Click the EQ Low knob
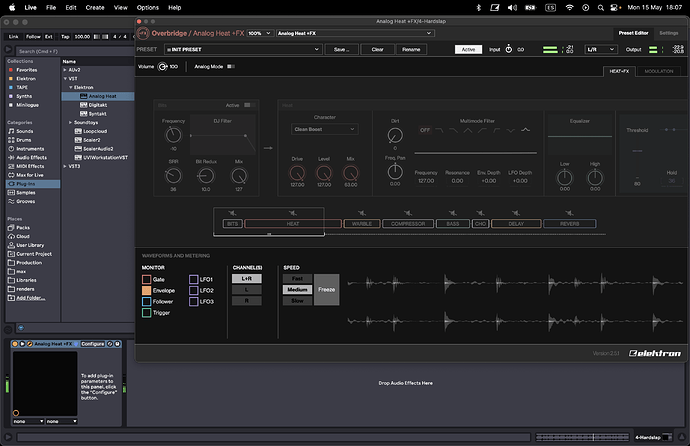Screen dimensions: 690x446 tap(565, 175)
